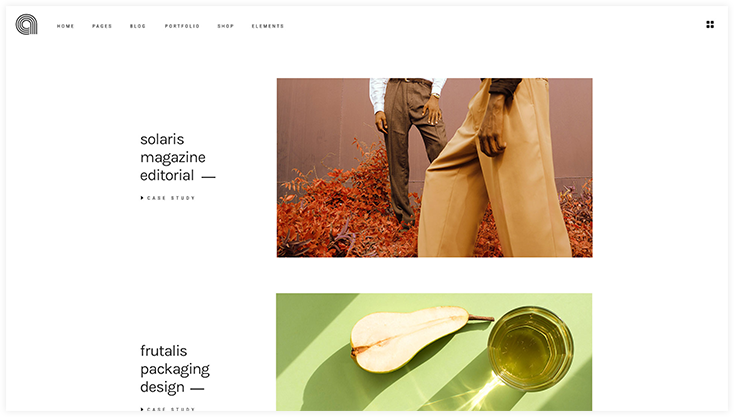Viewport: 734px width, 417px height.
Task: Open the trousers fashion photo thumbnail
Action: coord(434,168)
